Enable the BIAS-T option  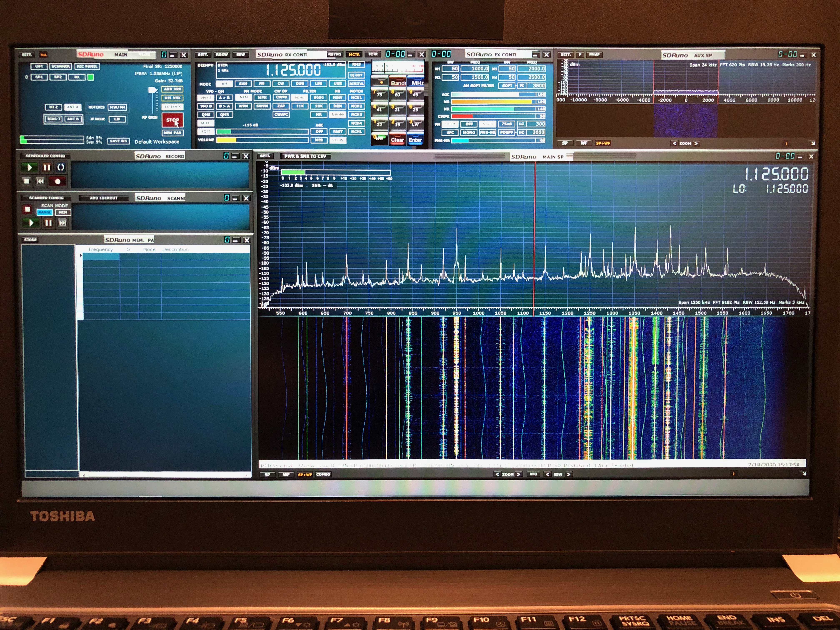pos(54,119)
